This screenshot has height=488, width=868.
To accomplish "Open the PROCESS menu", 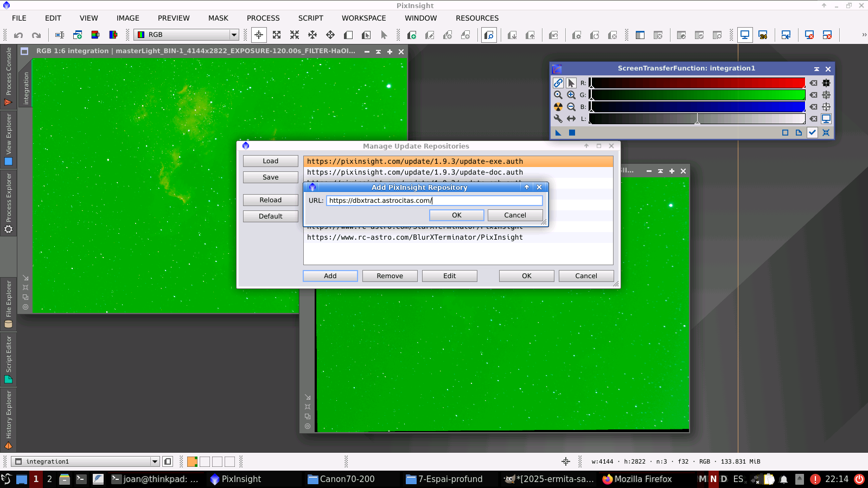I will [263, 18].
